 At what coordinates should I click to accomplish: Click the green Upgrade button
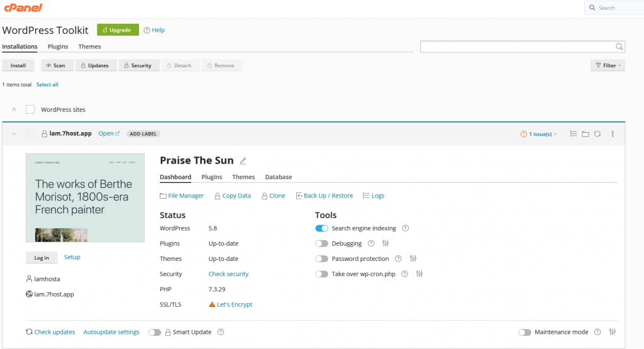[118, 30]
